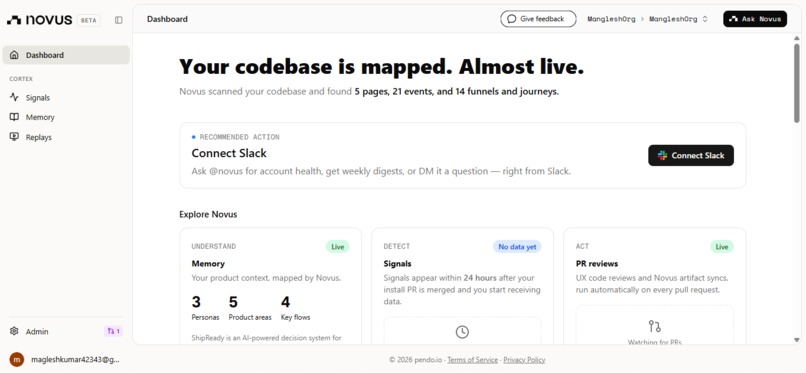Open the Dashboard page in the sidebar
Image resolution: width=806 pixels, height=374 pixels.
click(x=66, y=55)
